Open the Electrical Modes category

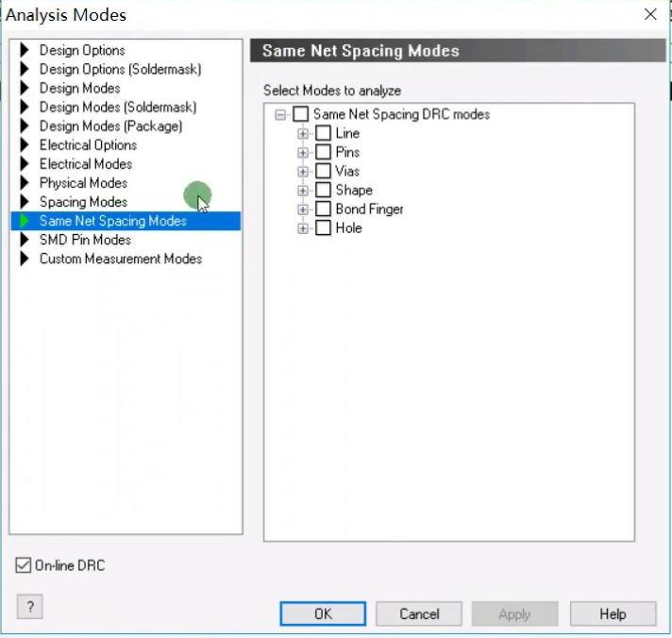(86, 163)
